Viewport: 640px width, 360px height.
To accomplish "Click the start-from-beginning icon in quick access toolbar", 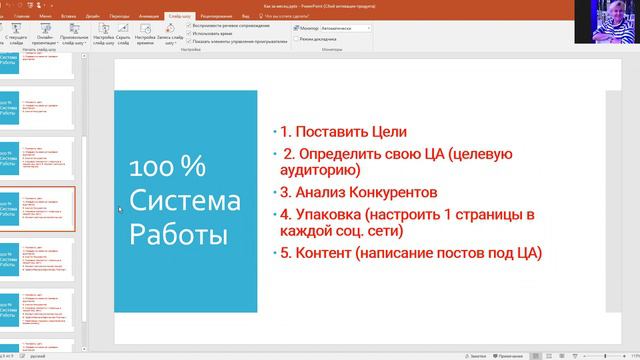I will click(x=30, y=5).
